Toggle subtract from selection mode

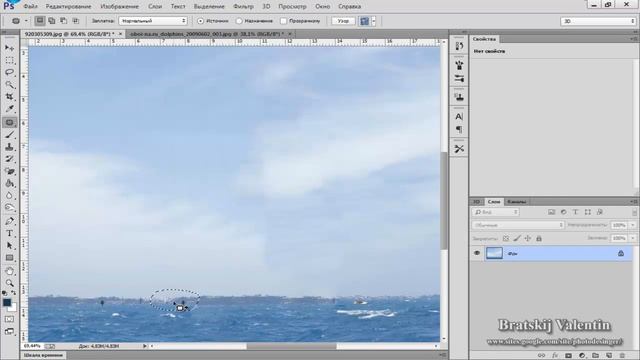coord(64,21)
